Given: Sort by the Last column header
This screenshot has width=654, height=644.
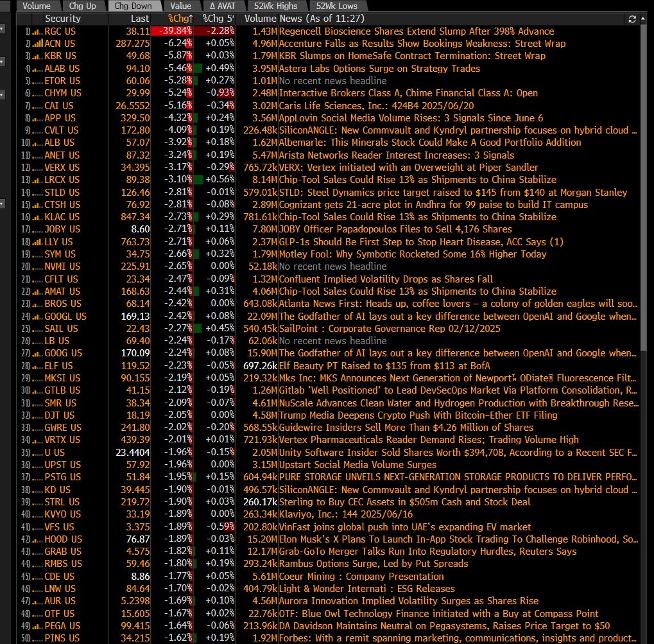Looking at the screenshot, I should (x=140, y=19).
